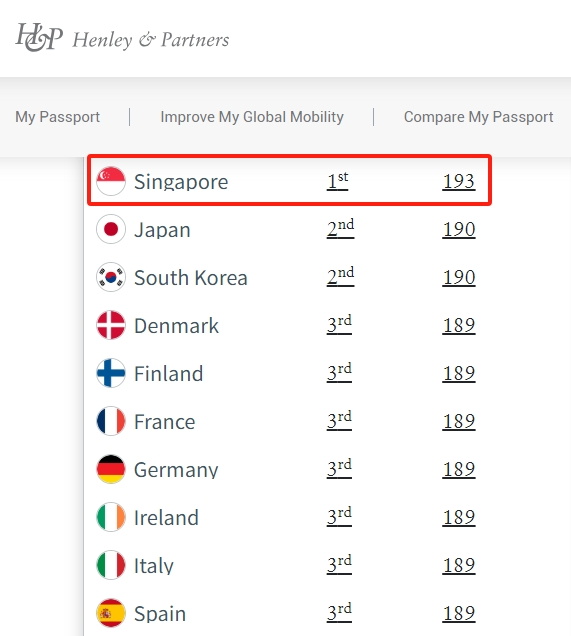Open the My Passport tab
The image size is (571, 636).
pos(58,117)
